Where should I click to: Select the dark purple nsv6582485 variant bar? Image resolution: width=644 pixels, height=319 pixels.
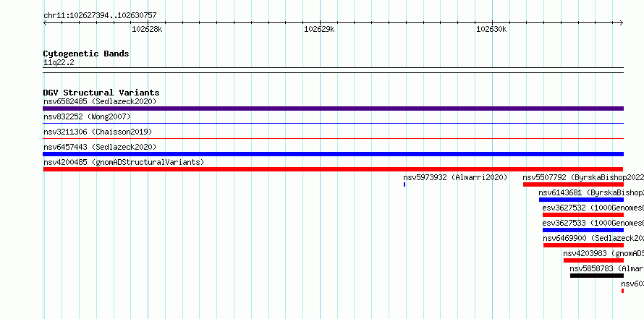333,109
